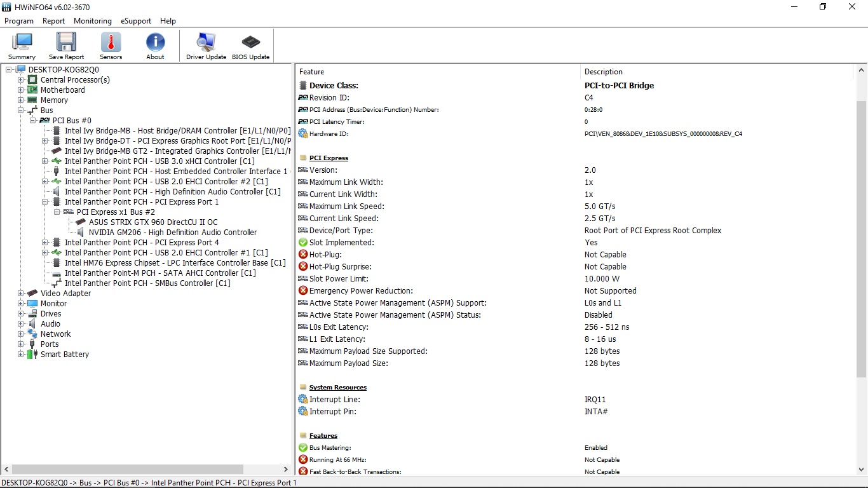Click the Memory module icon
The width and height of the screenshot is (868, 488).
click(x=32, y=100)
